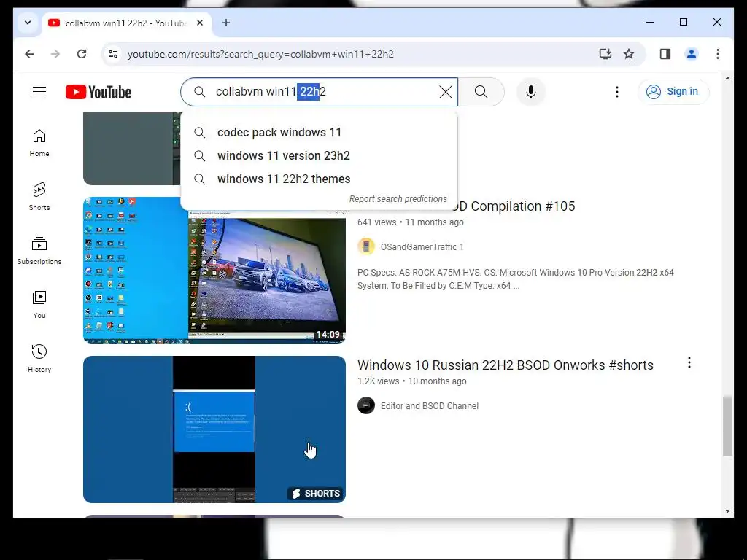Select the collabvm win11 22h2 YouTube tab
The image size is (747, 560).
126,23
